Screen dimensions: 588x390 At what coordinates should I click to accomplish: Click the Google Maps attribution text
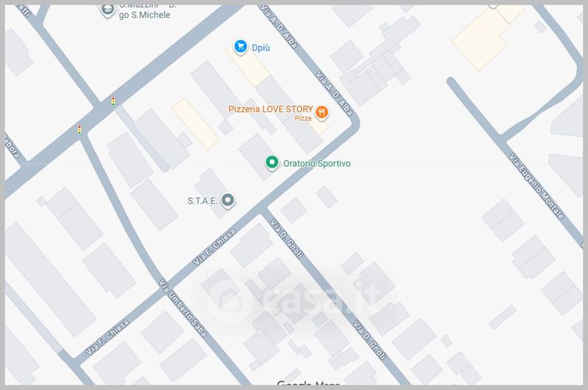point(308,383)
